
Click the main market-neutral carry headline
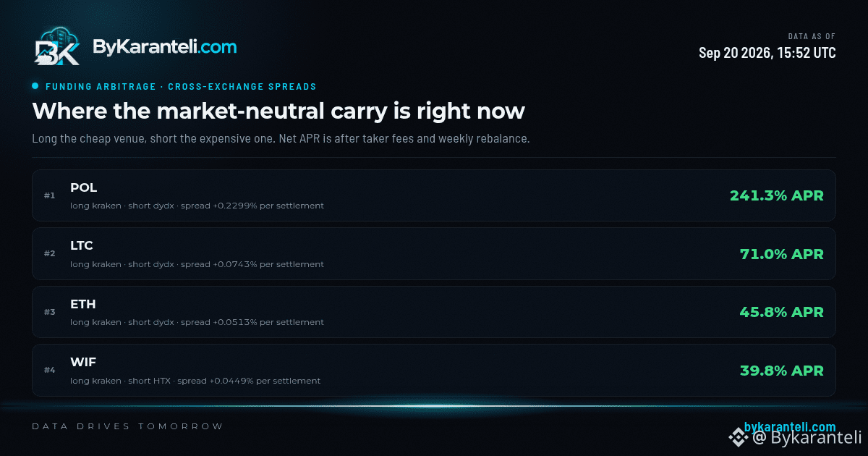tap(278, 111)
